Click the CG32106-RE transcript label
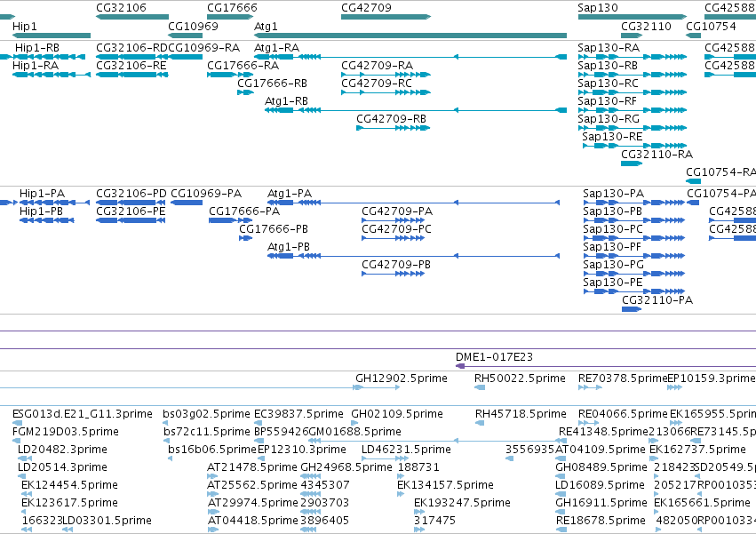The image size is (756, 534). (x=131, y=65)
